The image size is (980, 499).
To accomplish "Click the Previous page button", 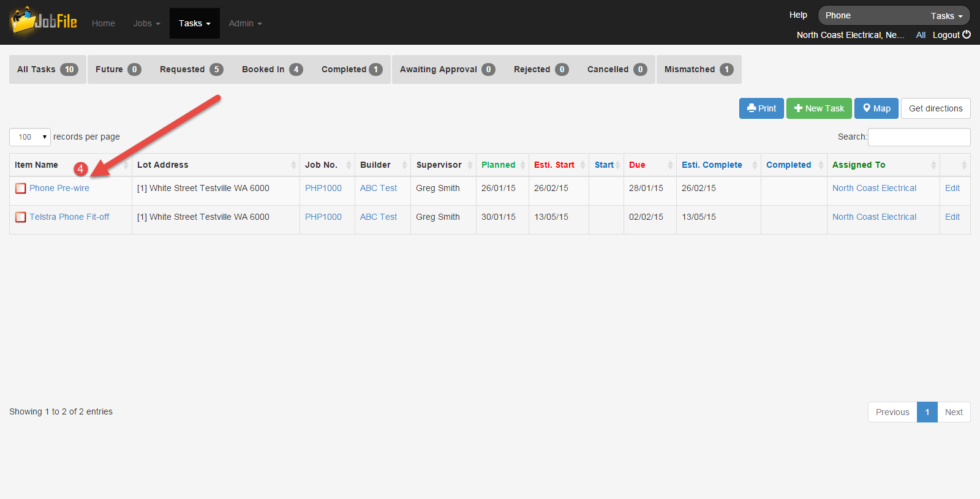I will 892,412.
